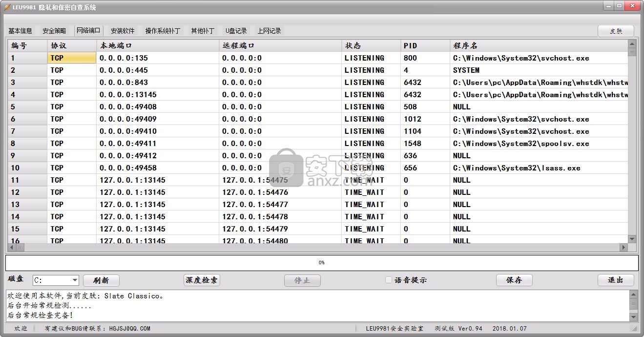Click the 保存 save button
The width and height of the screenshot is (644, 337).
click(514, 280)
